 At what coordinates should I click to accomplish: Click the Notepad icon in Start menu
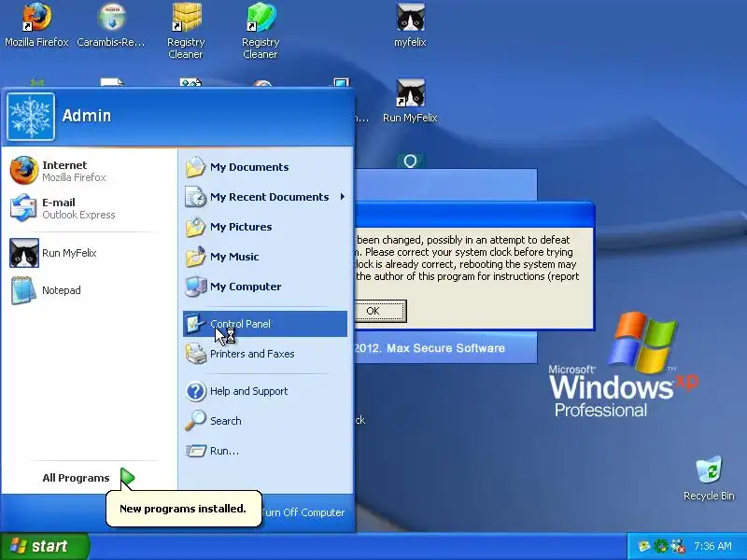point(23,290)
